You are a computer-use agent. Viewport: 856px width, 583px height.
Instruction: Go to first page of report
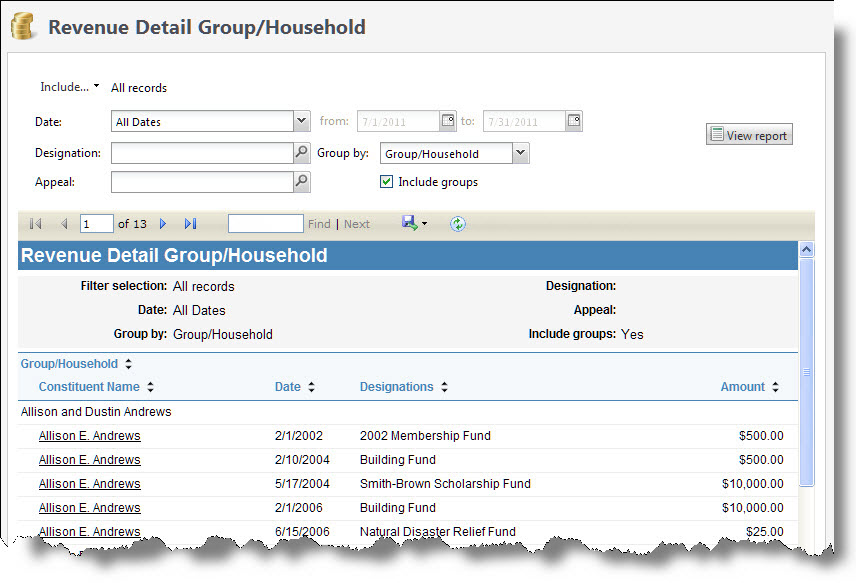pos(36,224)
